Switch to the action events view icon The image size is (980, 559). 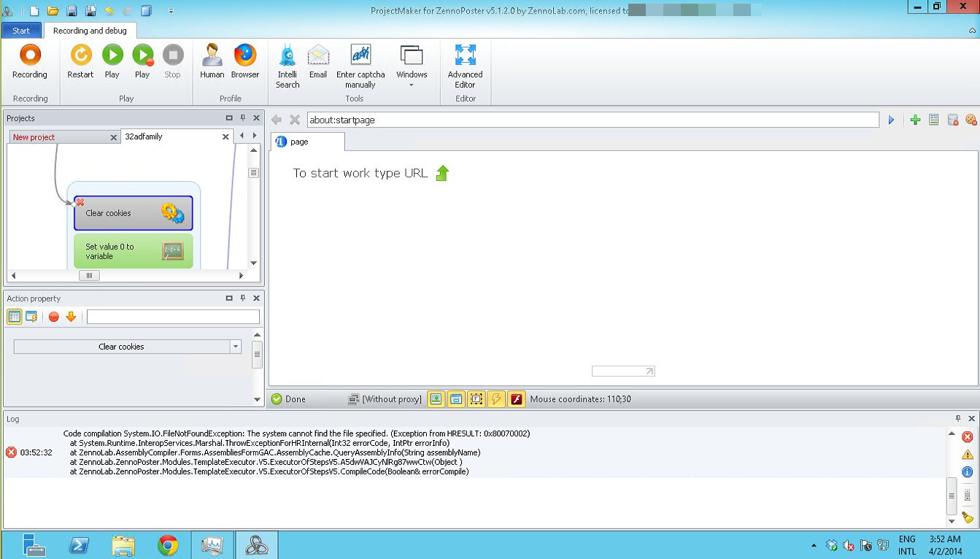pos(31,317)
